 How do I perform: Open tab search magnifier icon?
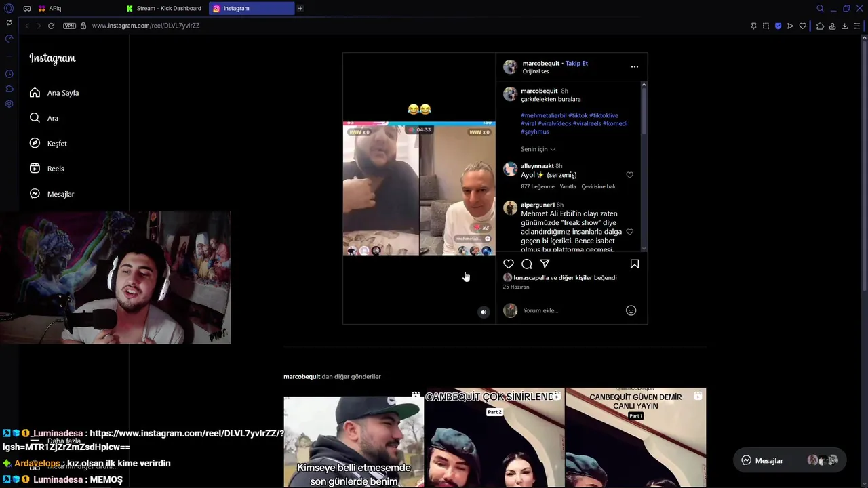(x=820, y=9)
